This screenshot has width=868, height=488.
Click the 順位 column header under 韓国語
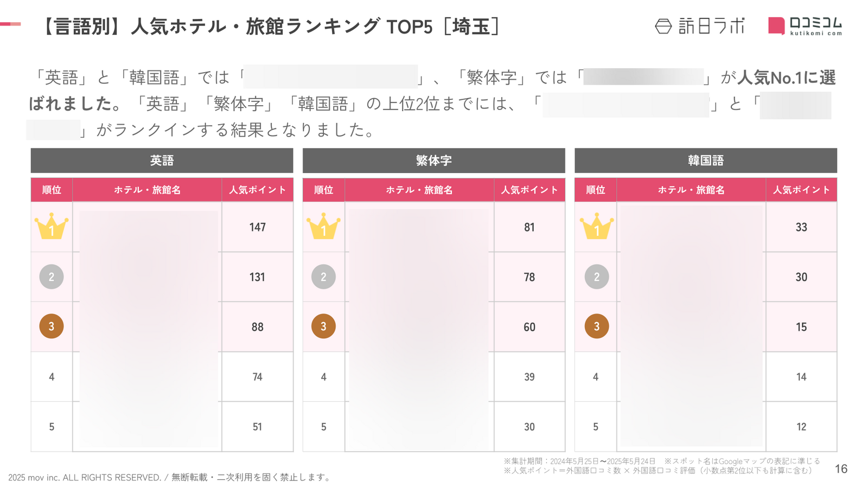[596, 190]
